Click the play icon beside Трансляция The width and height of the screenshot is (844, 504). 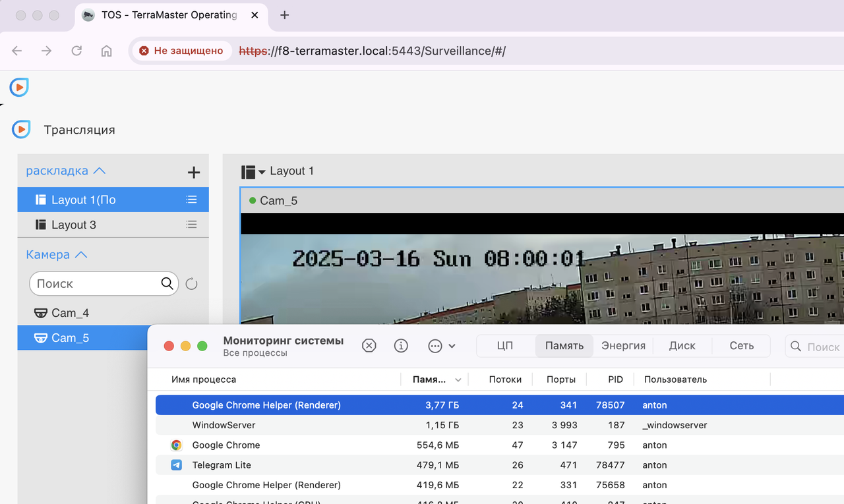(x=21, y=129)
